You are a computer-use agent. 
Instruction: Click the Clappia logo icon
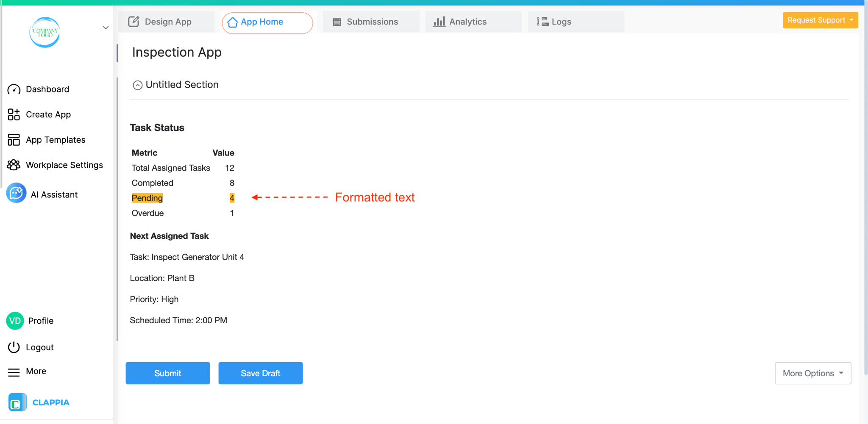[17, 402]
